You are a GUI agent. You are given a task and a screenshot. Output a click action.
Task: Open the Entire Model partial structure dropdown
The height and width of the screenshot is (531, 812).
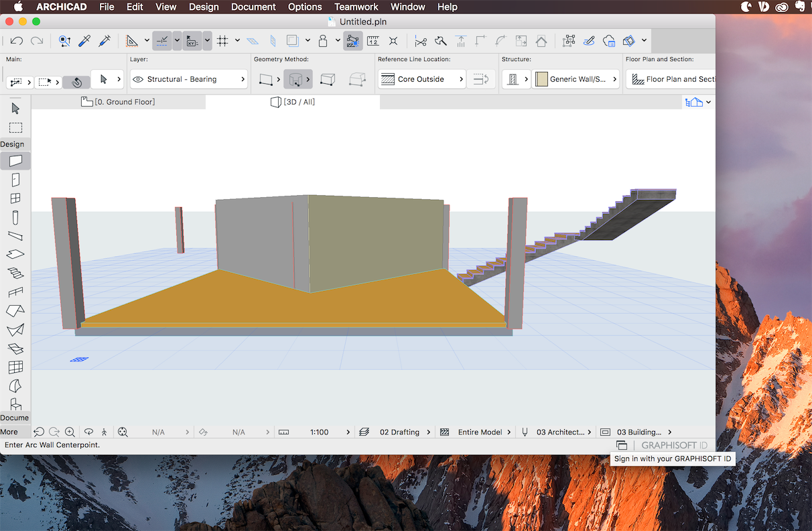click(476, 432)
